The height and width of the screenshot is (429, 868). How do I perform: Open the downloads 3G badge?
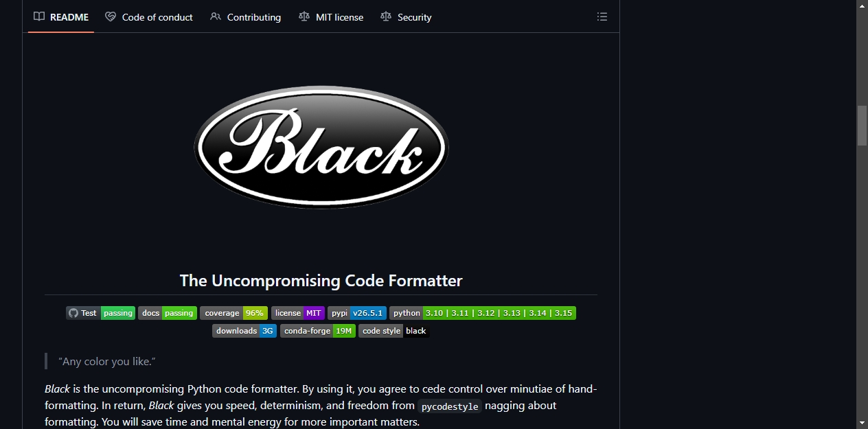click(x=244, y=331)
